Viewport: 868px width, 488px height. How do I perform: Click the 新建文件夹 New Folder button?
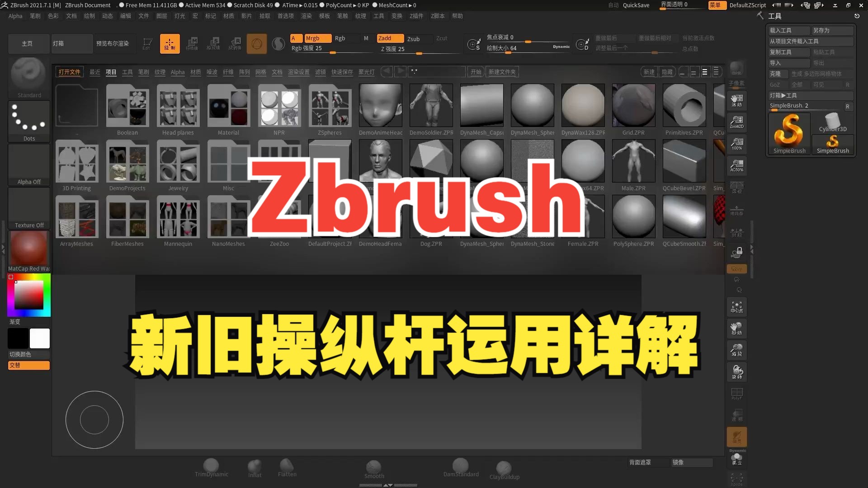coord(503,71)
